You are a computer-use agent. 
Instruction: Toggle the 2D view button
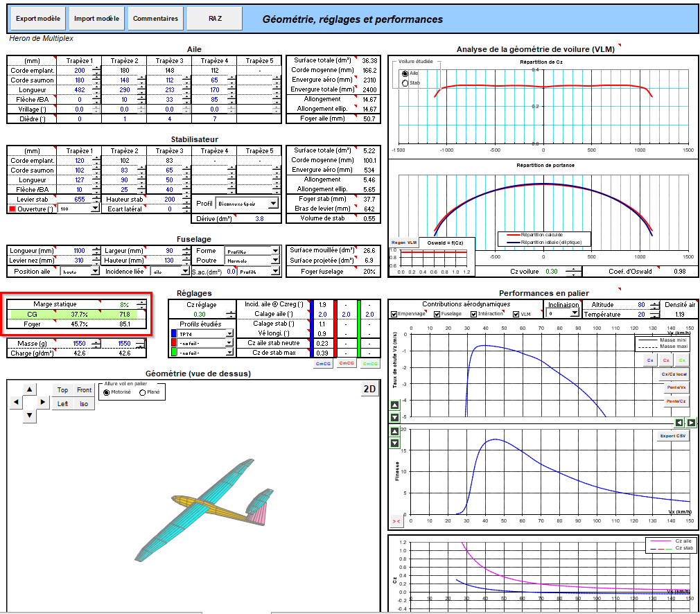point(369,389)
